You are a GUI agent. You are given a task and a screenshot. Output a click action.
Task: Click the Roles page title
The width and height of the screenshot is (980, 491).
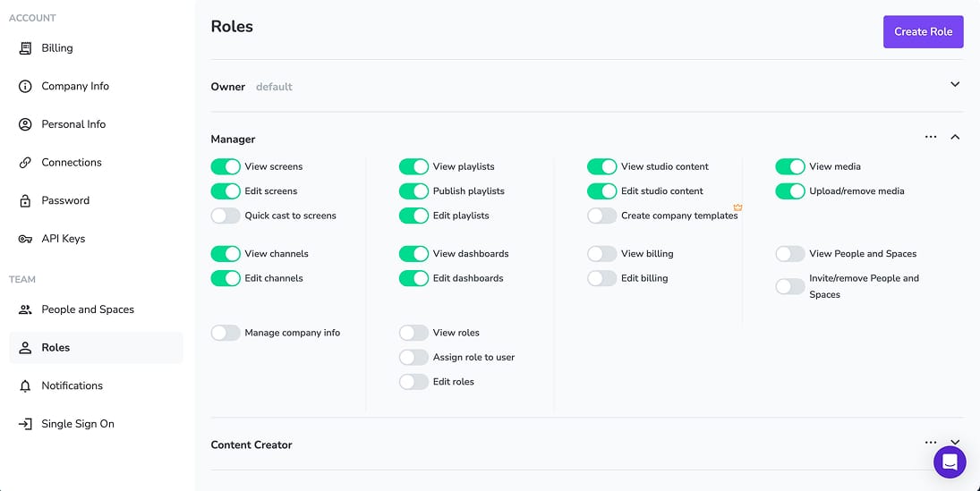click(x=232, y=26)
